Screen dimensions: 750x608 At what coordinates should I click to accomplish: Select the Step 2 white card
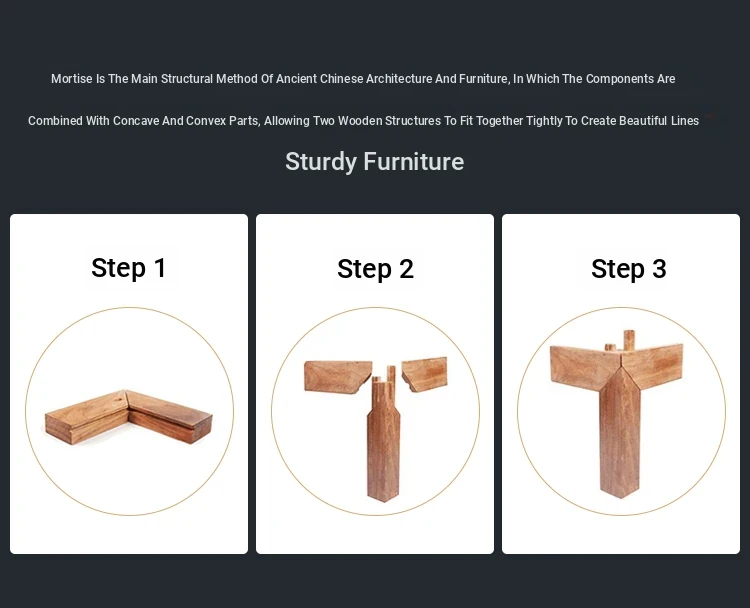(375, 384)
